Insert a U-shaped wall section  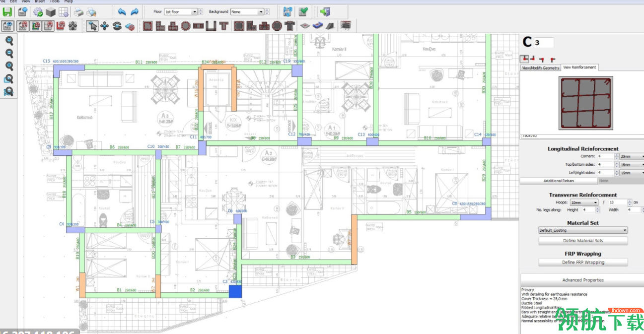point(211,26)
